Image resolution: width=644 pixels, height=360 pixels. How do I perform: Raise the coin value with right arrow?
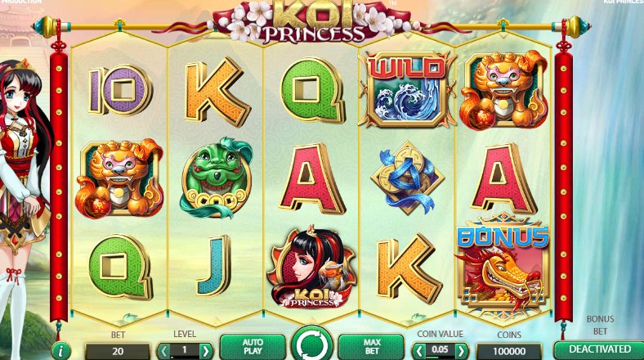tap(461, 351)
